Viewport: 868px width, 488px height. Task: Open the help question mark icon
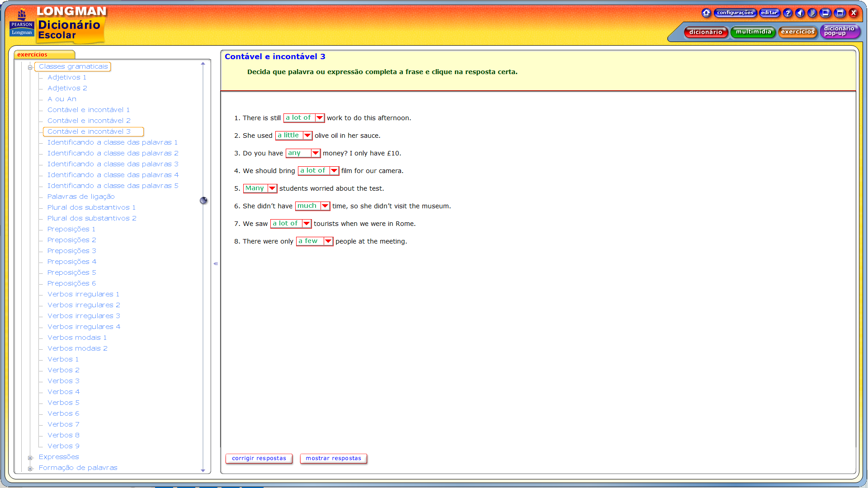point(788,13)
